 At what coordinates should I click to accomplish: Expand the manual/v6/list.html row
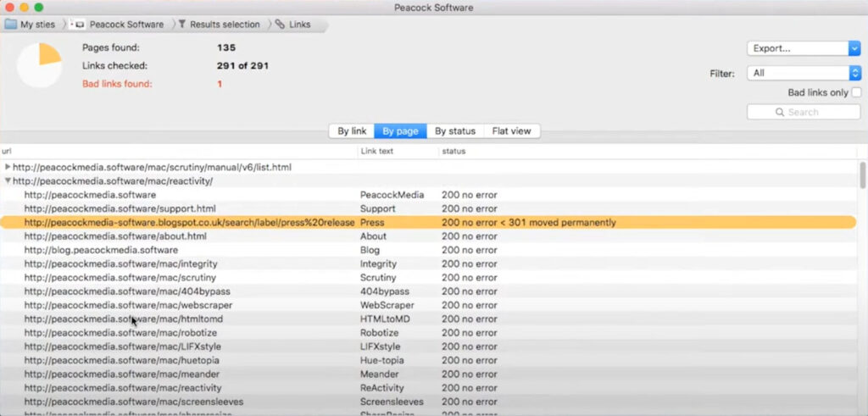tap(8, 167)
